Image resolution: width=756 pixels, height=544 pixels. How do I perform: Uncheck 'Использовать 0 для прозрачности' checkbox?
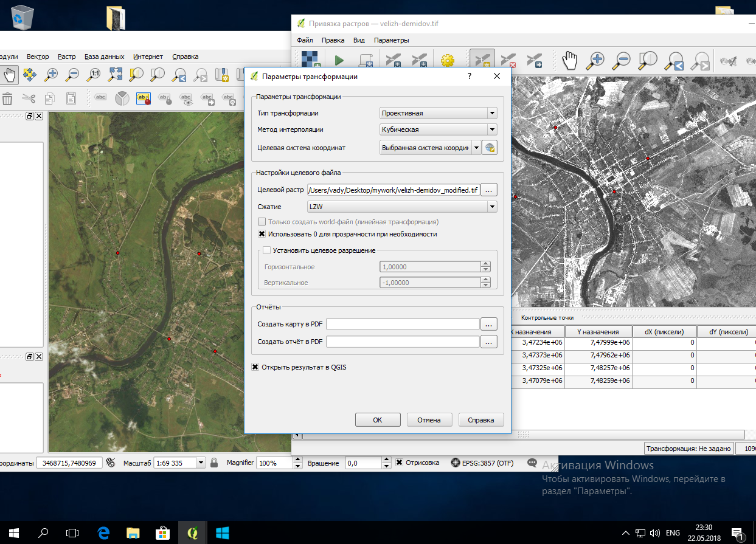point(262,234)
